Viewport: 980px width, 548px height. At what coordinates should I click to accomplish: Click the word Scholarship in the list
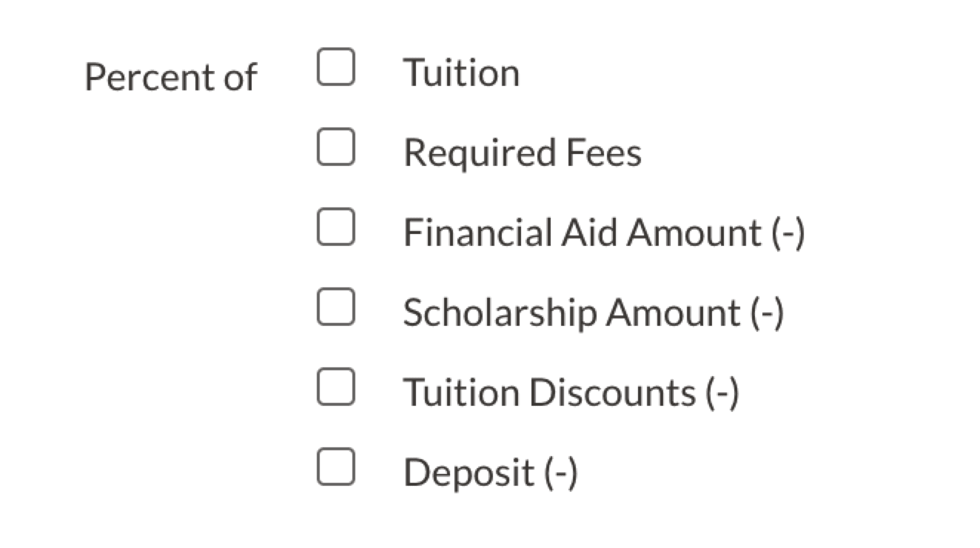[x=500, y=313]
